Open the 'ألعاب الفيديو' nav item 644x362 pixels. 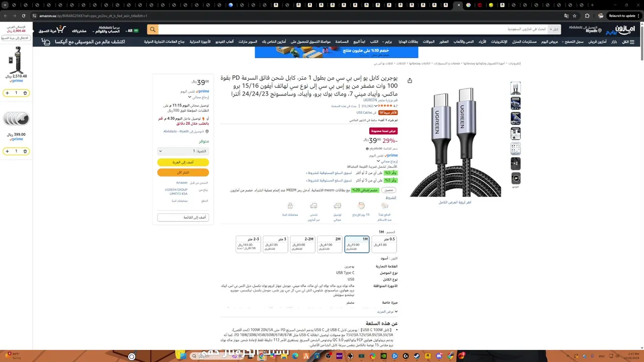click(x=224, y=42)
